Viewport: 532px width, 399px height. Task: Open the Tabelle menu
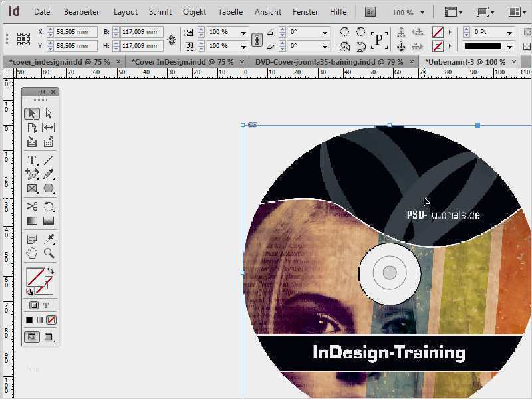[x=230, y=12]
